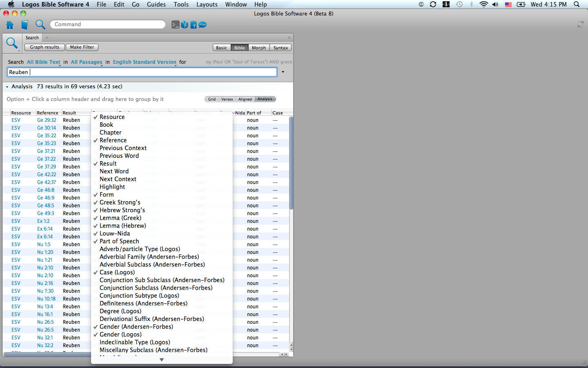Click the search query field with Reuben

pos(142,72)
